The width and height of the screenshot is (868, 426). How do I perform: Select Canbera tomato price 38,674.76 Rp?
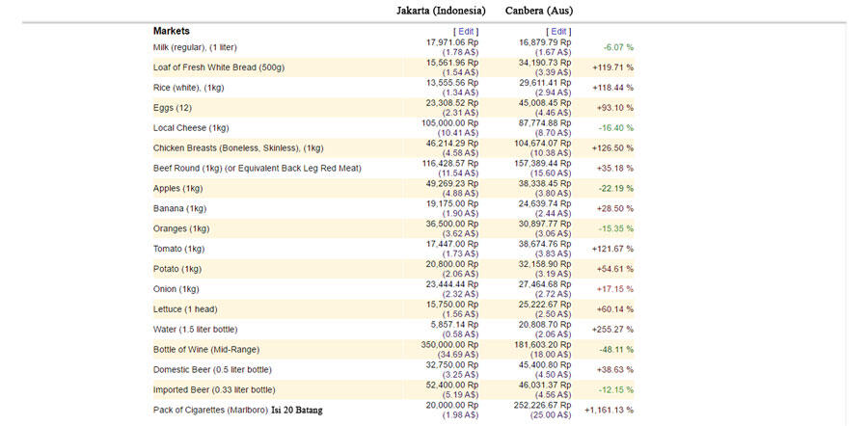tap(545, 244)
